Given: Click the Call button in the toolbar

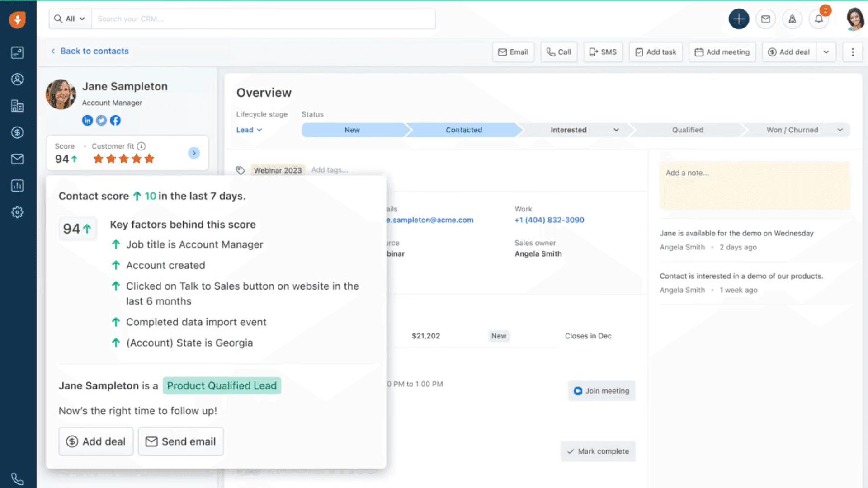Looking at the screenshot, I should point(559,52).
